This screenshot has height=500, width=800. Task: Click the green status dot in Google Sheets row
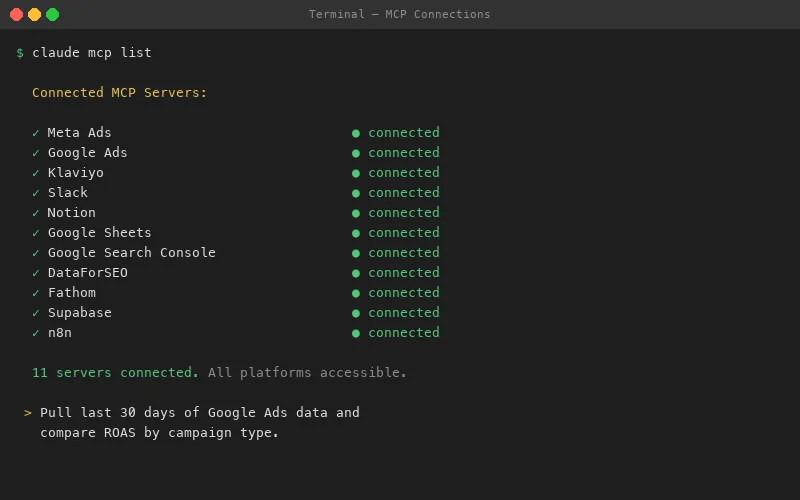click(x=356, y=233)
